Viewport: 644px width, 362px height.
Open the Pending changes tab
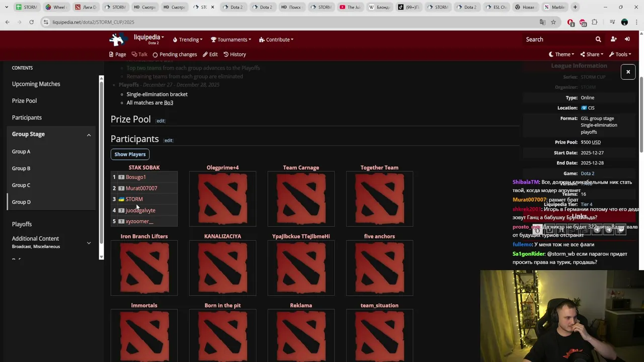point(175,54)
